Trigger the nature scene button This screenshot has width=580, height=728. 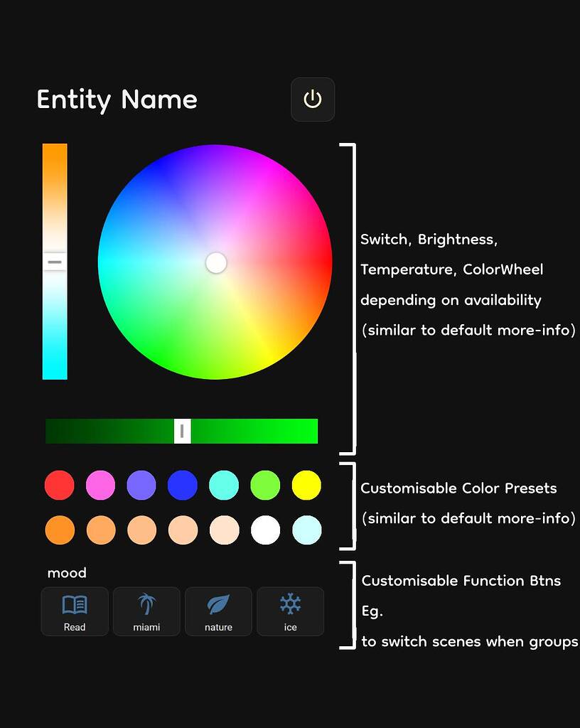[x=217, y=611]
